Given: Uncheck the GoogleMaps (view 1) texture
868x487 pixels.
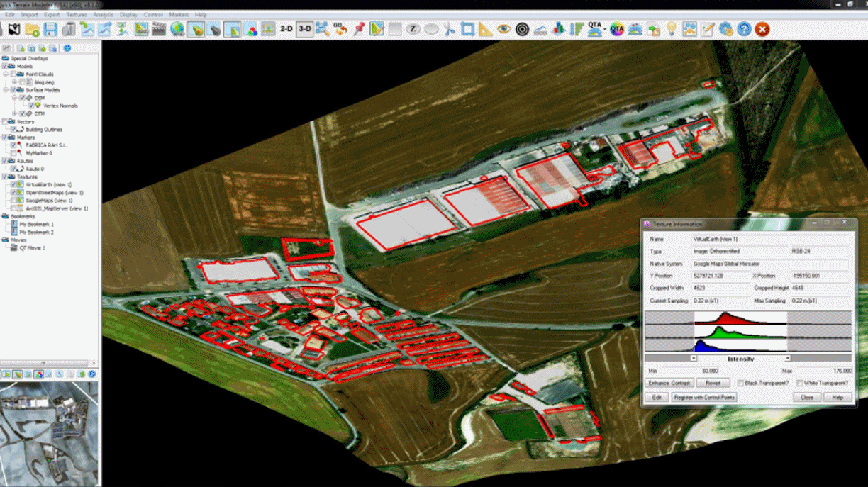Looking at the screenshot, I should [13, 200].
